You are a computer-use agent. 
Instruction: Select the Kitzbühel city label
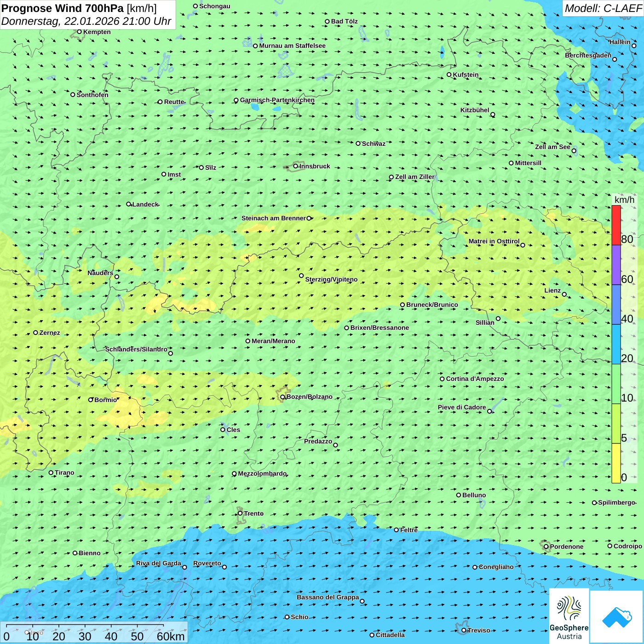[x=475, y=110]
